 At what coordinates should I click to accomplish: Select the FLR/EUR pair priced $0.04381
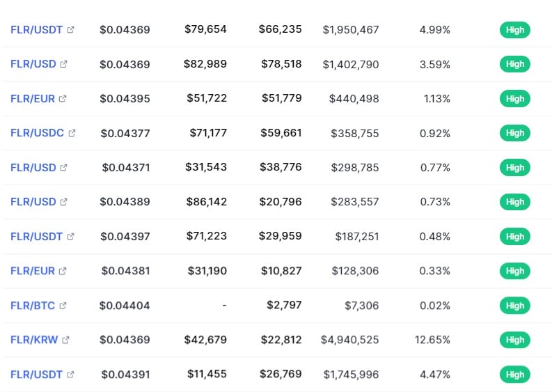point(33,271)
